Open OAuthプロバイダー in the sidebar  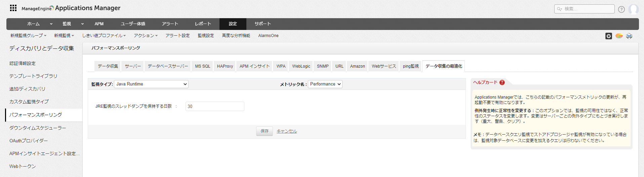(29, 141)
